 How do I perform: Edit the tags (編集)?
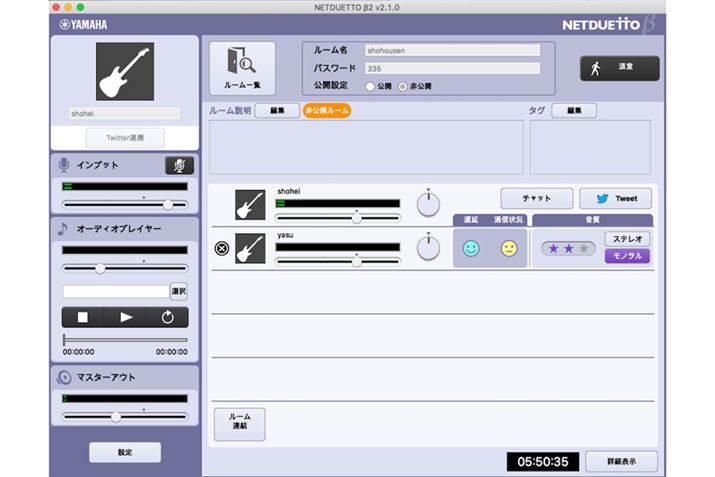coord(574,110)
